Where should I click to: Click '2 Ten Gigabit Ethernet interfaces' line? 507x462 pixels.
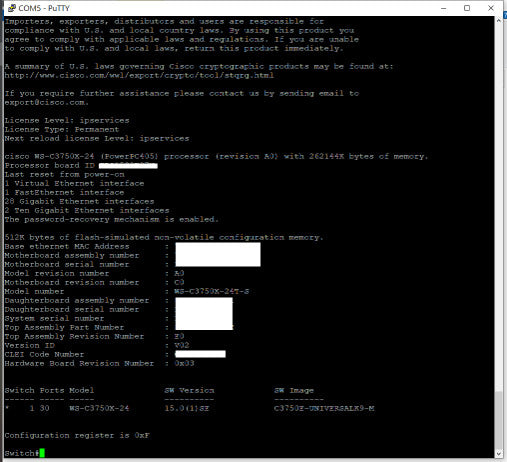tap(87, 210)
